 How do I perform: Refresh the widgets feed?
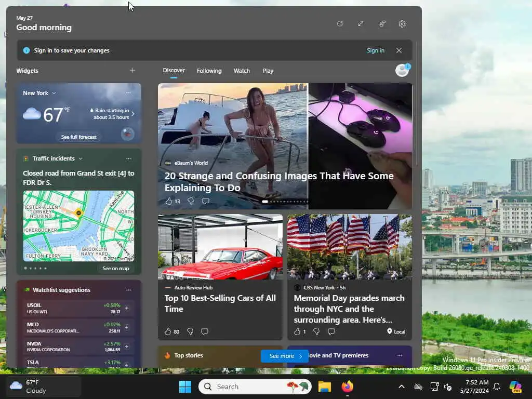340,24
